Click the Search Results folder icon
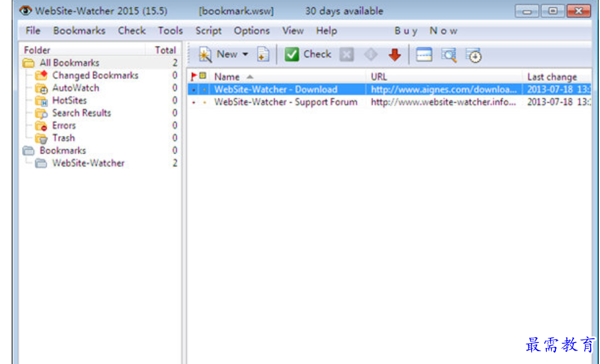This screenshot has height=364, width=600. (42, 113)
